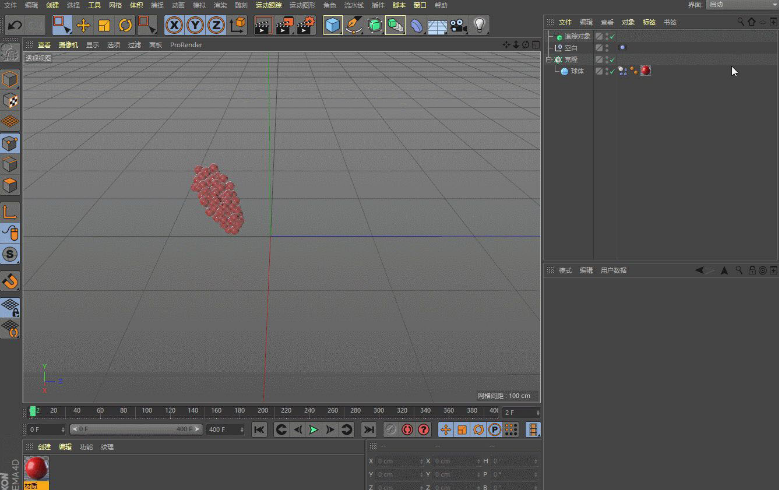
Task: Toggle the Y axis lock button
Action: [x=195, y=25]
